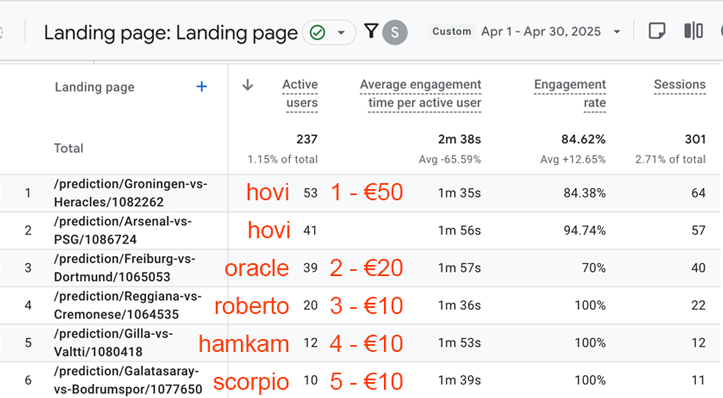The image size is (723, 398).
Task: Add dimension with blue plus icon
Action: (x=201, y=86)
